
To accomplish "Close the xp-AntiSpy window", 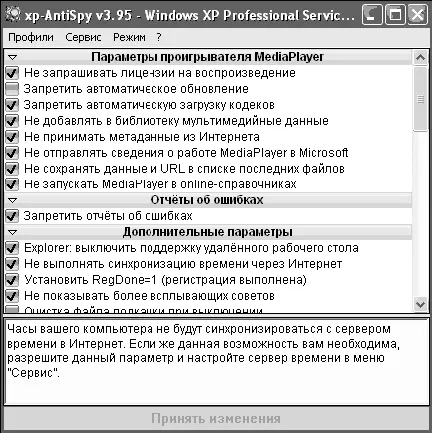I will 417,15.
